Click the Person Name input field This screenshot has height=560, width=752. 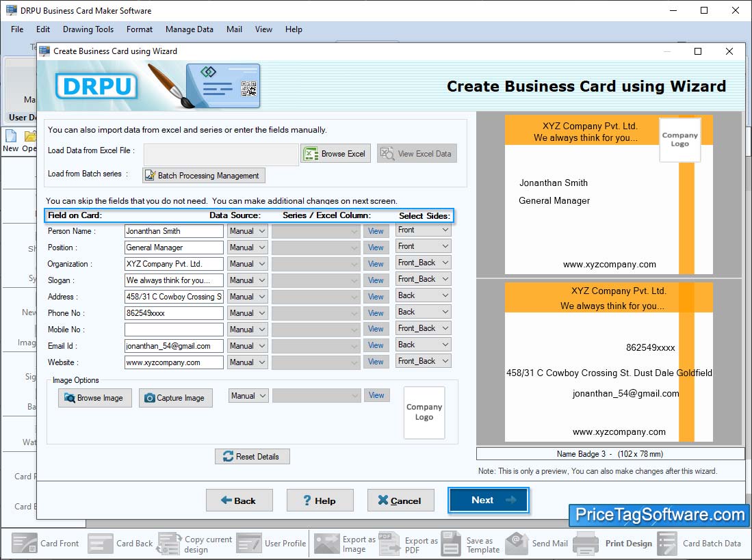[x=174, y=231]
